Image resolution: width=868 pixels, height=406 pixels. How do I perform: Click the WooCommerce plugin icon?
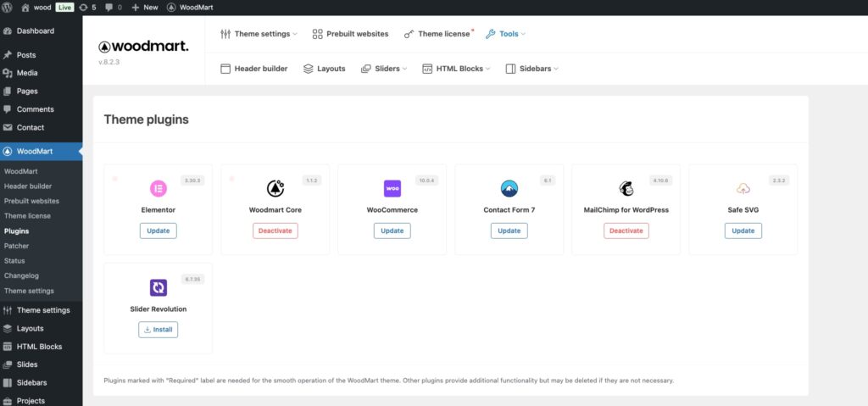coord(392,188)
